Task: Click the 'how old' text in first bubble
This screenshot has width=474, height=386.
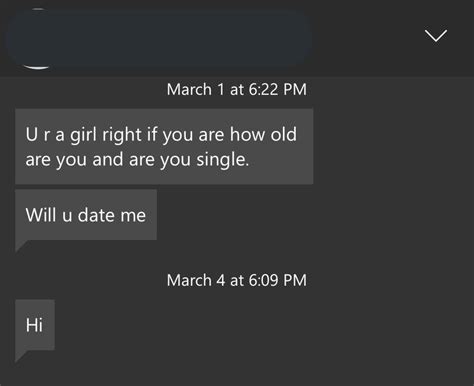Action: pos(263,134)
